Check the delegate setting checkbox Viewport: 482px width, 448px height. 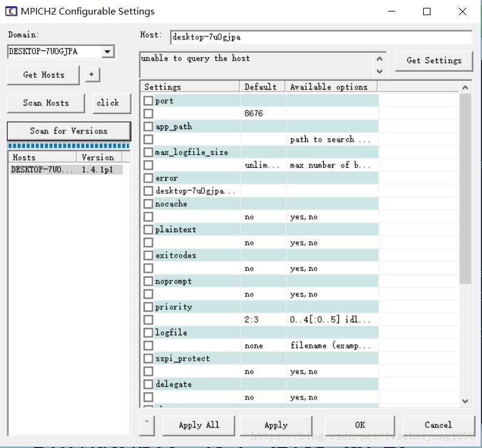[149, 384]
